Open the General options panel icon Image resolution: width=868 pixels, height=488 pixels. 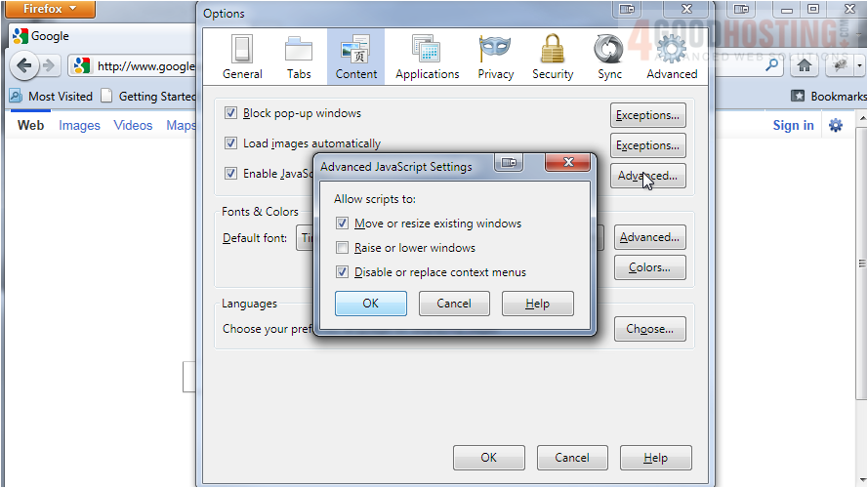(242, 57)
